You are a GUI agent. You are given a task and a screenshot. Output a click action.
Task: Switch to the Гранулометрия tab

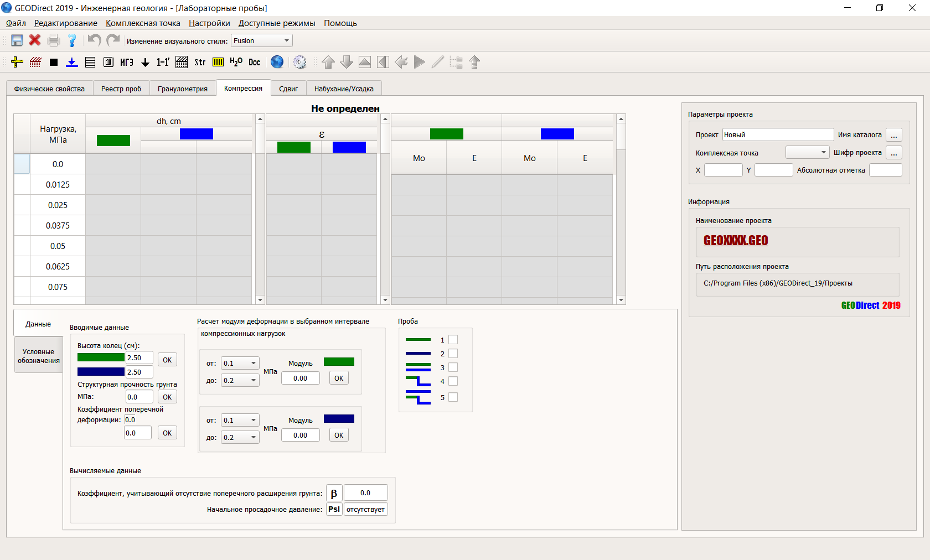click(x=183, y=89)
